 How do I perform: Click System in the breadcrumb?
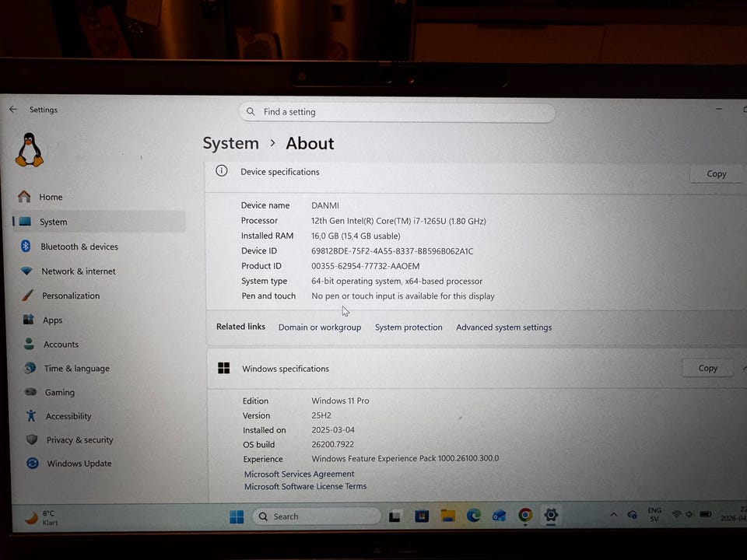231,143
